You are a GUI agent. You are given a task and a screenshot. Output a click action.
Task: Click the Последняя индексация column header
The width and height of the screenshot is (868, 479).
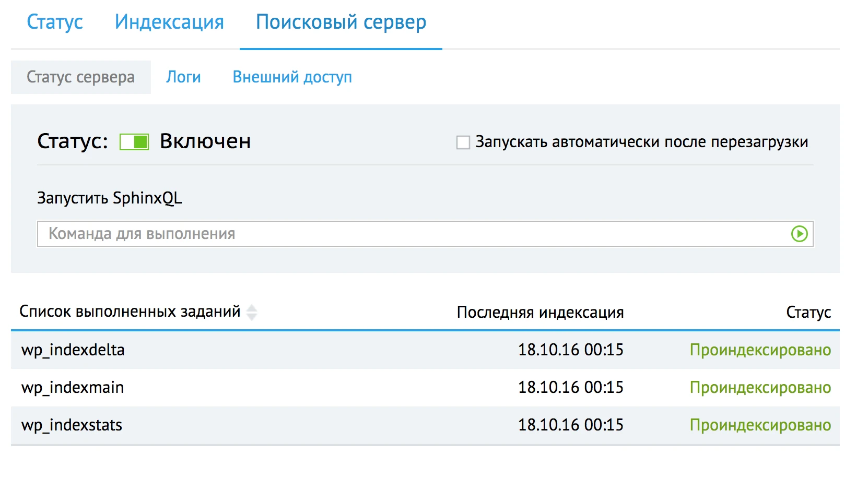pyautogui.click(x=540, y=312)
